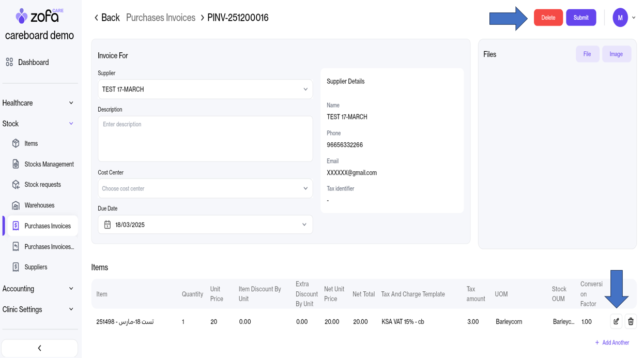Screen dimensions: 644x358
Task: Click the Add Another link
Action: pyautogui.click(x=612, y=342)
